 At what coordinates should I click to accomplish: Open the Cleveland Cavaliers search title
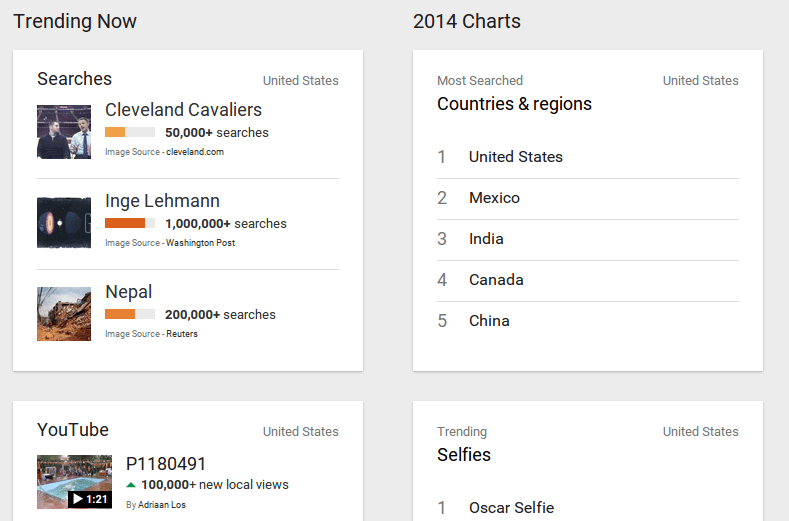[183, 110]
